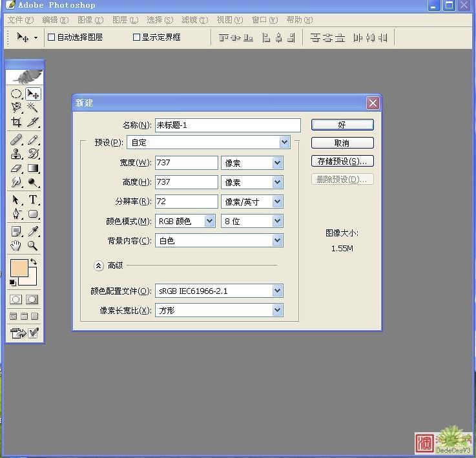Select the History Brush tool
The height and width of the screenshot is (458, 476).
point(33,154)
